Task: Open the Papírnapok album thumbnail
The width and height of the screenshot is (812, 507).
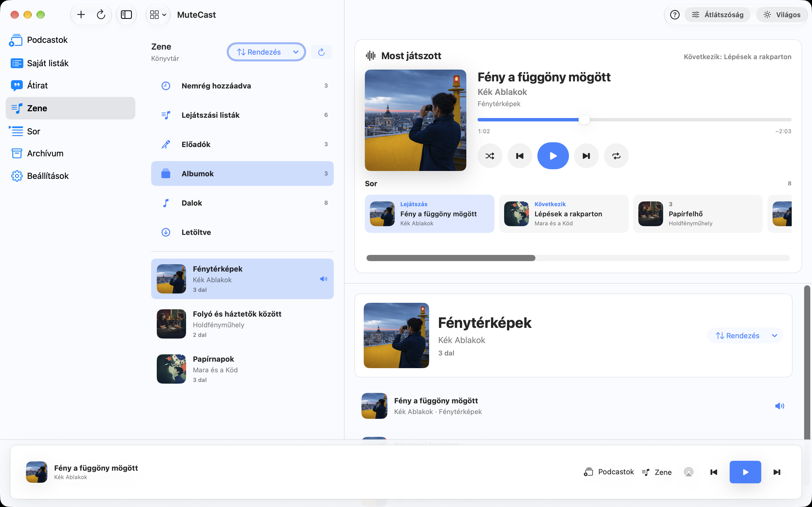Action: [x=171, y=369]
